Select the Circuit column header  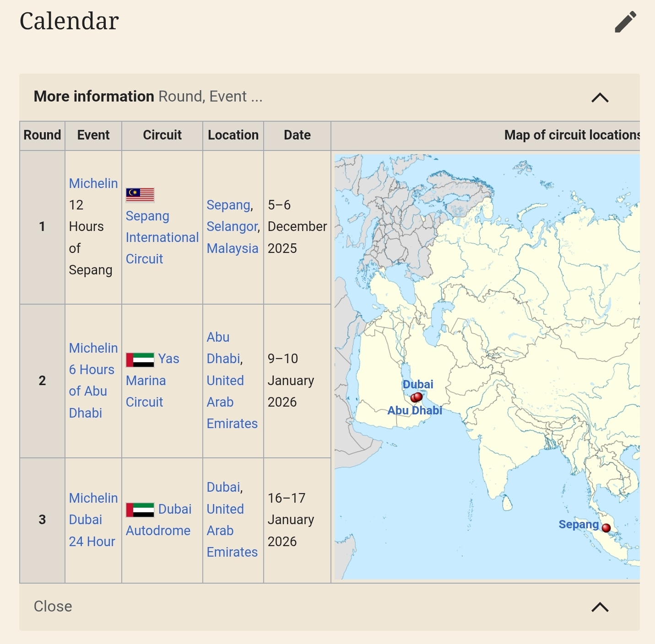(162, 135)
